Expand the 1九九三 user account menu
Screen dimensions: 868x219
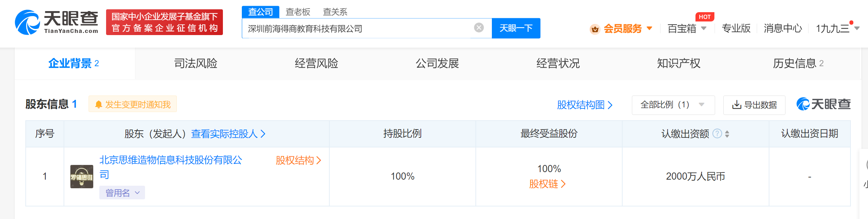[x=838, y=29]
